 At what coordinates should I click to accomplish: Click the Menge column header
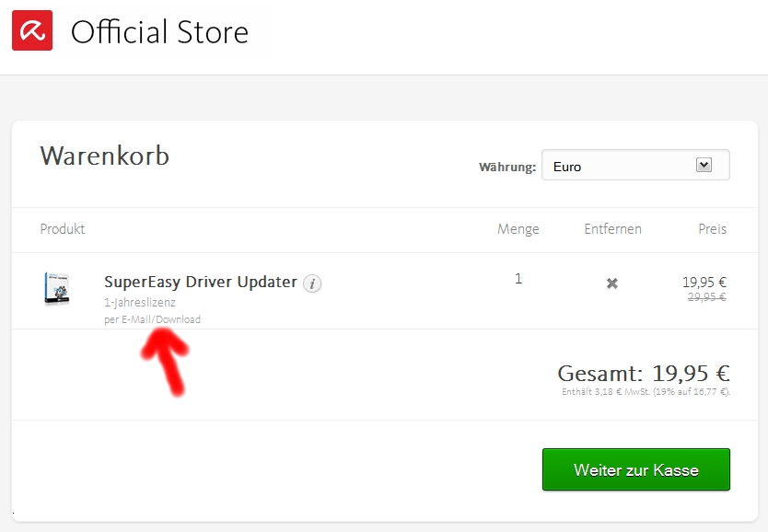pos(518,229)
